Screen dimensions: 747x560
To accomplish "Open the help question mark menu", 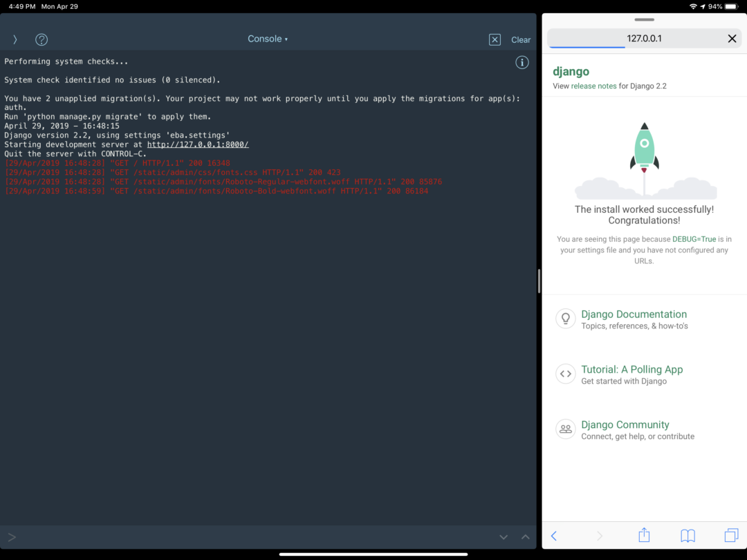I will 41,39.
